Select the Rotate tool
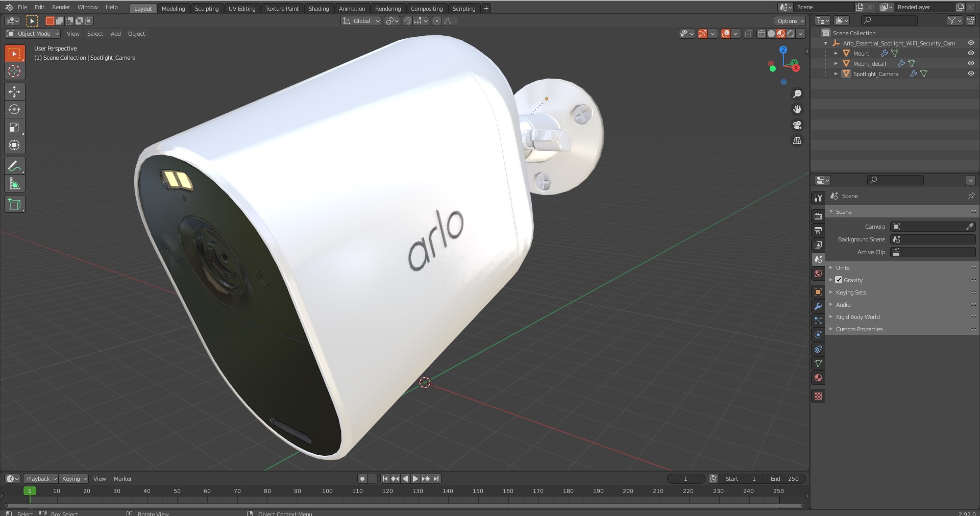980x516 pixels. click(14, 109)
